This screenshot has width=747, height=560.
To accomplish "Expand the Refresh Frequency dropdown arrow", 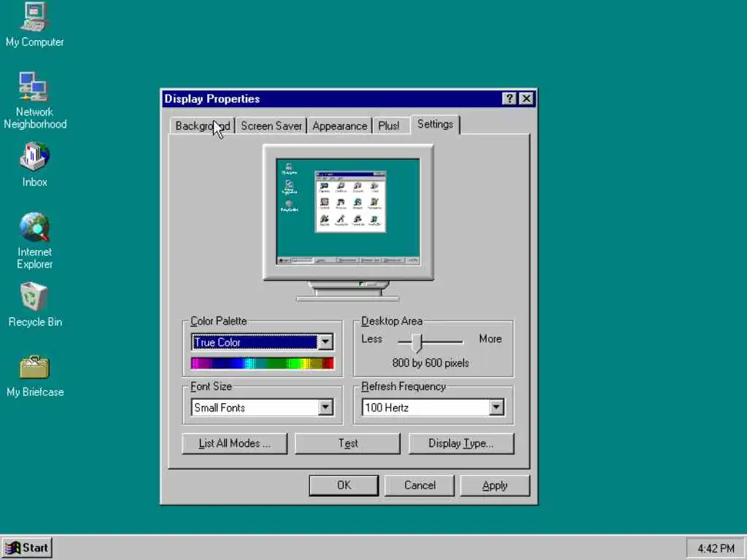I will (x=496, y=407).
